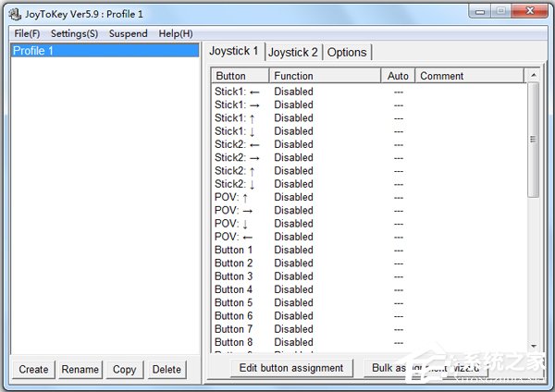Select the Joystick 1 tab

click(x=234, y=51)
